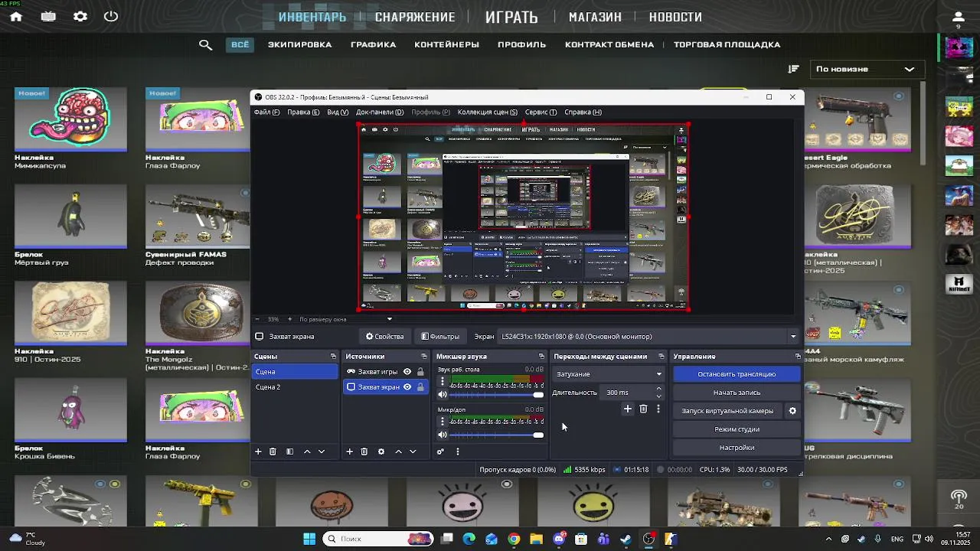Open Google Chrome from the taskbar
This screenshot has width=980, height=551.
point(514,539)
